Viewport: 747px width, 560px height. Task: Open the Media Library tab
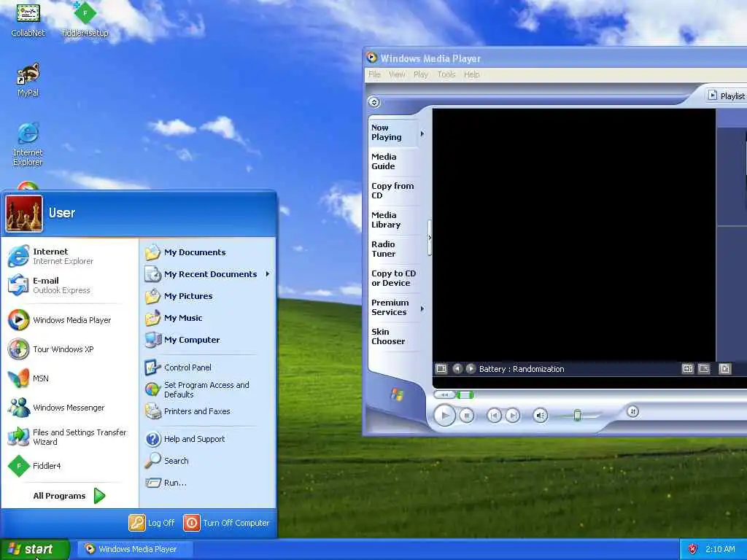point(393,219)
